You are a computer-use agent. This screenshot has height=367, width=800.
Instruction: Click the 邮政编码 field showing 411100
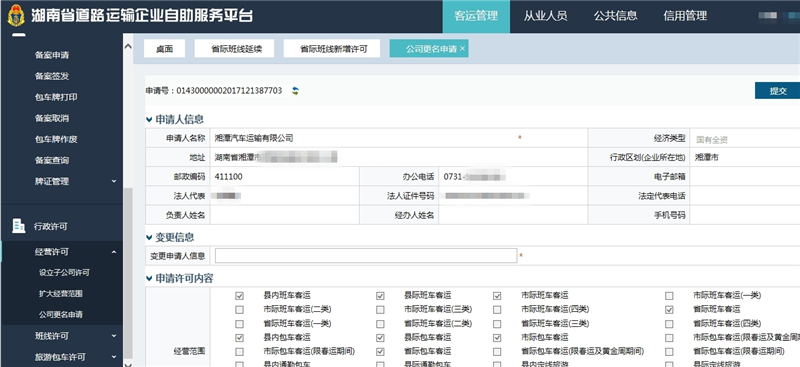[285, 177]
